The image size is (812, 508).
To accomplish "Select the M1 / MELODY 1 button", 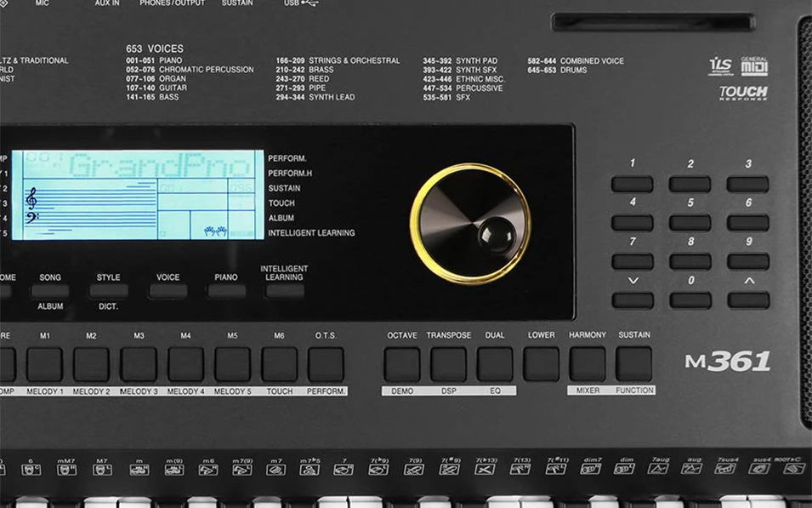I will pyautogui.click(x=44, y=364).
